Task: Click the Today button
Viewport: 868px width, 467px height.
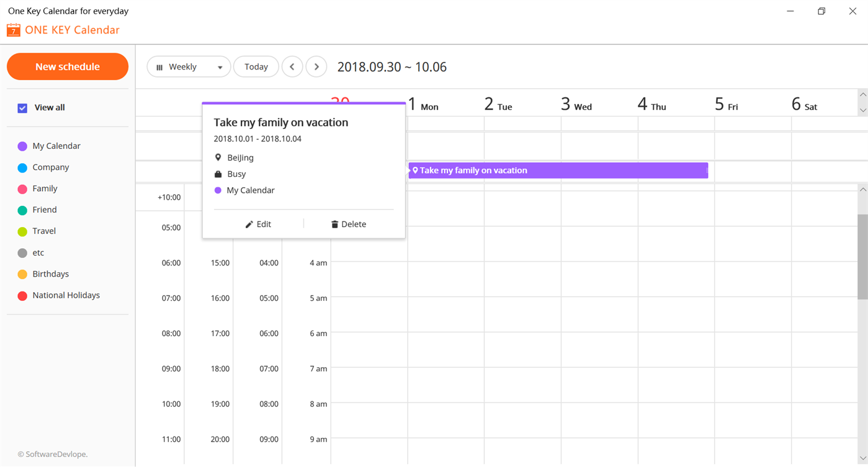Action: pos(256,66)
